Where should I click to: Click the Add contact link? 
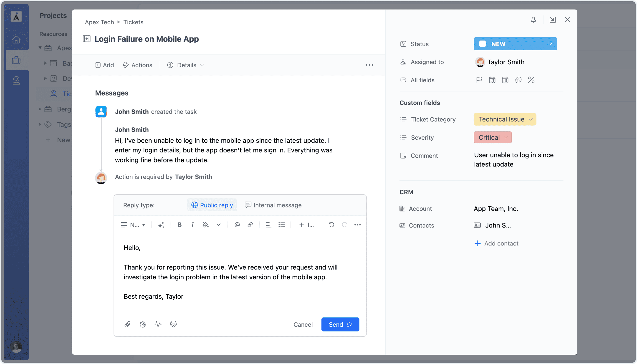pos(496,243)
